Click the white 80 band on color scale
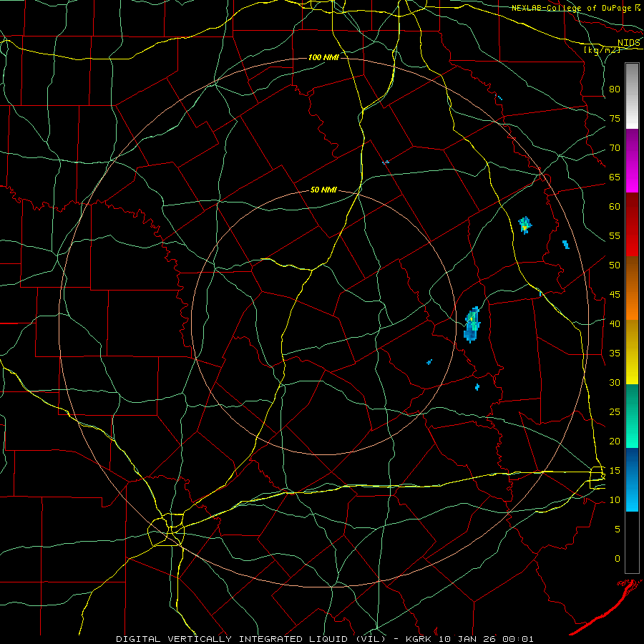644x644 pixels. (x=632, y=96)
